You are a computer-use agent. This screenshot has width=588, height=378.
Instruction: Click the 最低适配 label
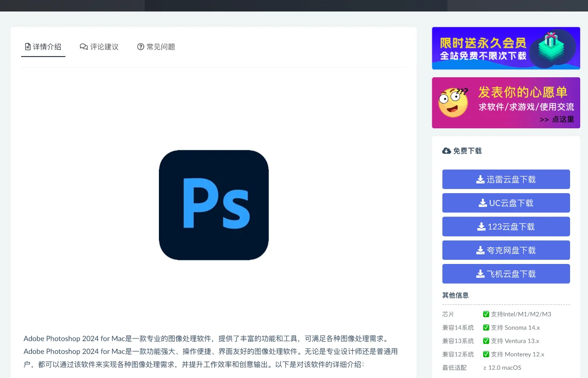point(454,367)
